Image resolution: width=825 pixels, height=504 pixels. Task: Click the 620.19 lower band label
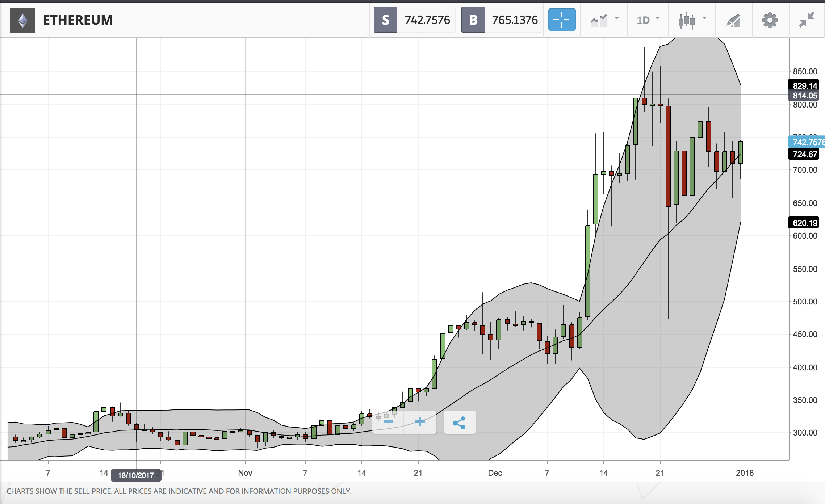[804, 223]
